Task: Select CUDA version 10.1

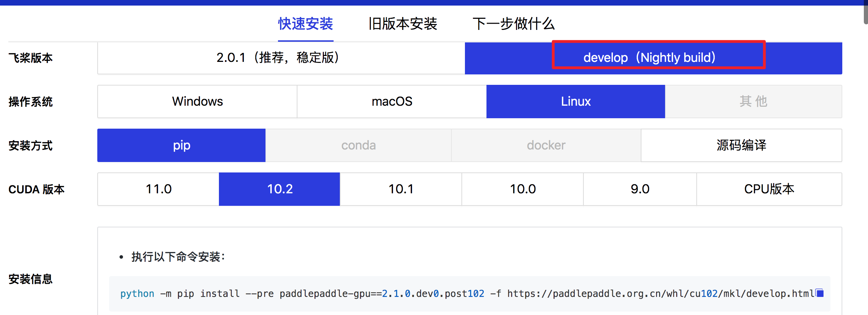Action: coord(401,189)
